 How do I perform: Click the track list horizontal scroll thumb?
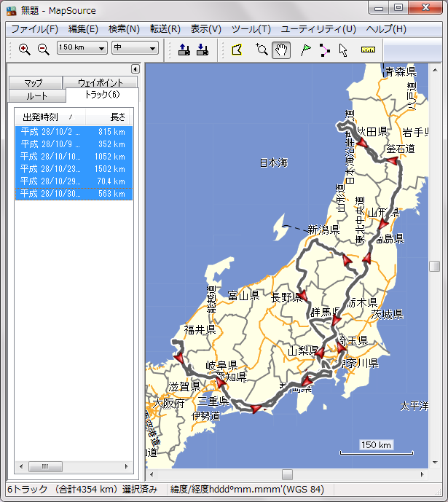click(x=45, y=466)
